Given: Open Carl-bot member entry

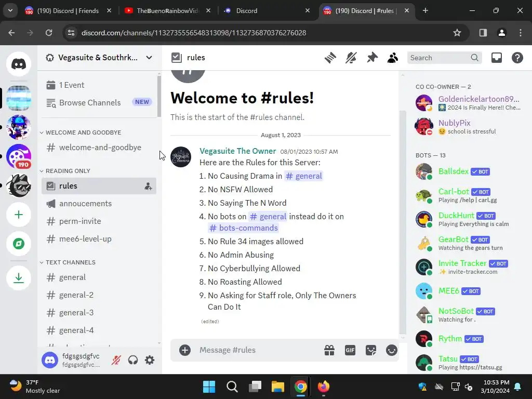Looking at the screenshot, I should pyautogui.click(x=468, y=195).
